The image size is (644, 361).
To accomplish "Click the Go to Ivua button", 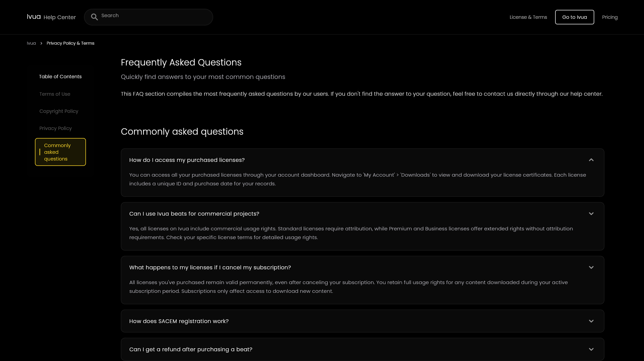I will (574, 17).
